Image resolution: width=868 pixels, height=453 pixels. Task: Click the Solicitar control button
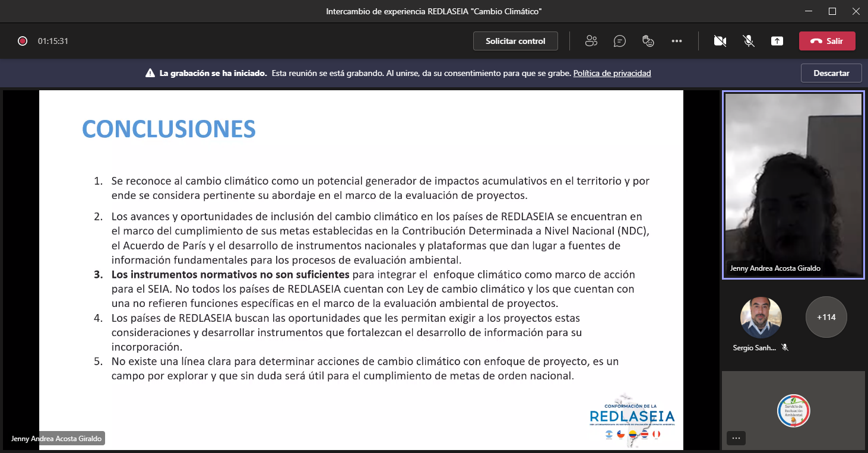pyautogui.click(x=515, y=41)
